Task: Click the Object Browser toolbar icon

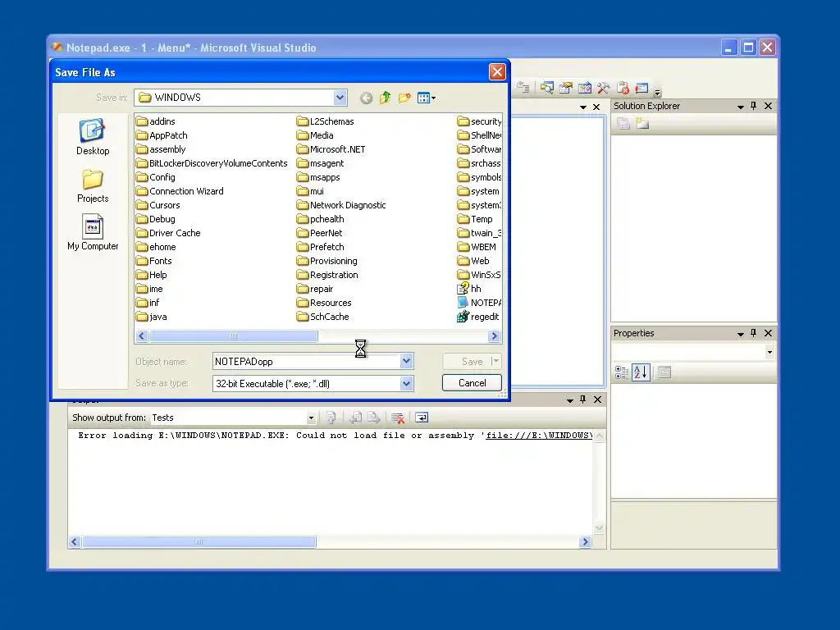Action: [584, 88]
